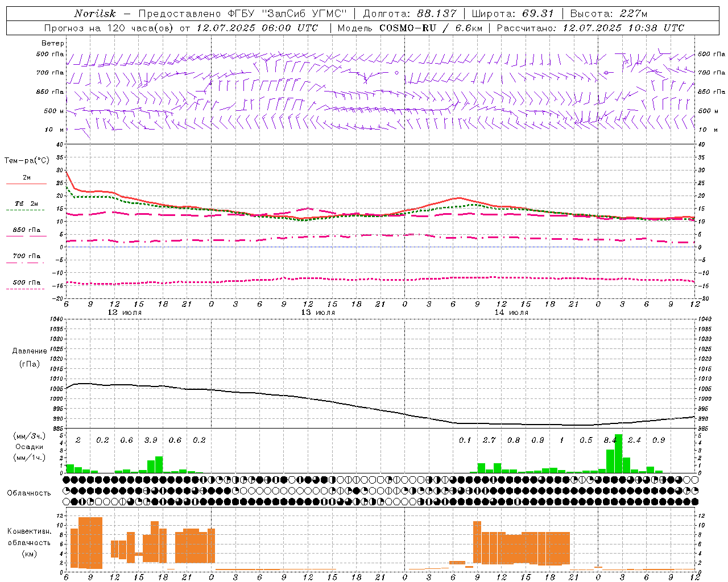The image size is (728, 582).
Task: Click the "3.9" three-hour precipitation value
Action: point(151,440)
